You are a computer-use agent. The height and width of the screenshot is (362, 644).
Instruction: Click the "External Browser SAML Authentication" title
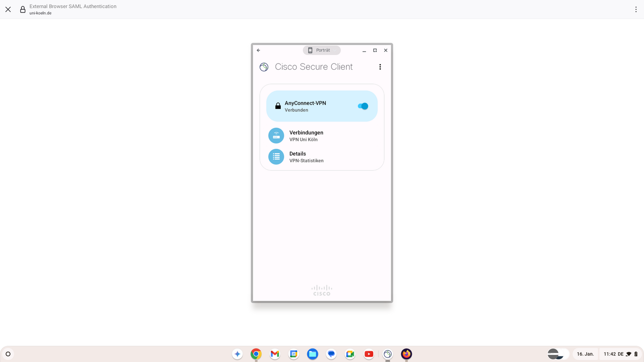point(73,6)
